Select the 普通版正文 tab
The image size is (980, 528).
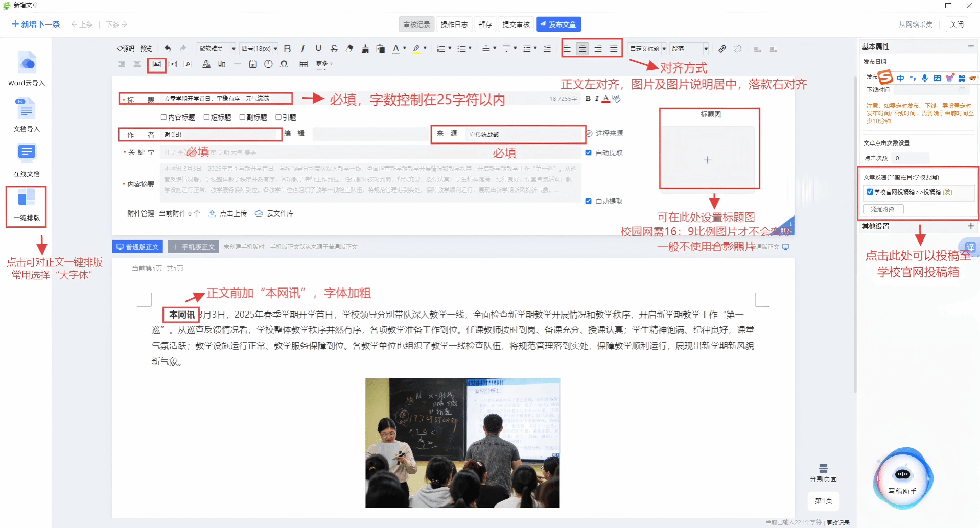(137, 247)
